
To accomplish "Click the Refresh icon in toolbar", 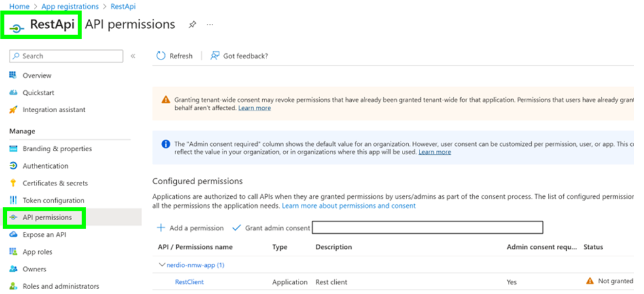I will (161, 56).
